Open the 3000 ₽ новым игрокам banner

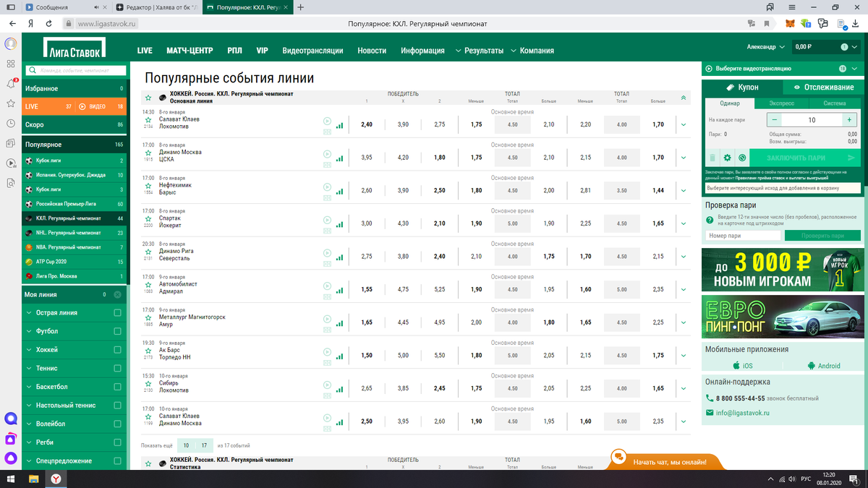click(x=783, y=270)
